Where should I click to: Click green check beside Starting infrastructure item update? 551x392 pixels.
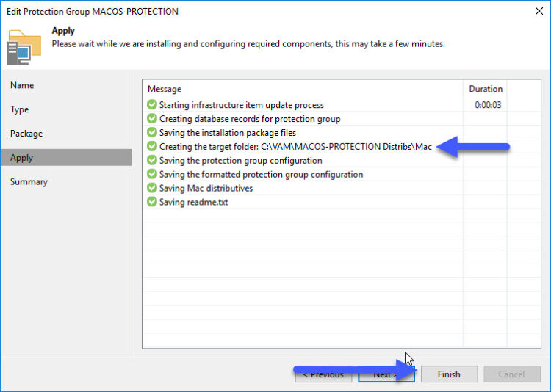[x=152, y=105]
